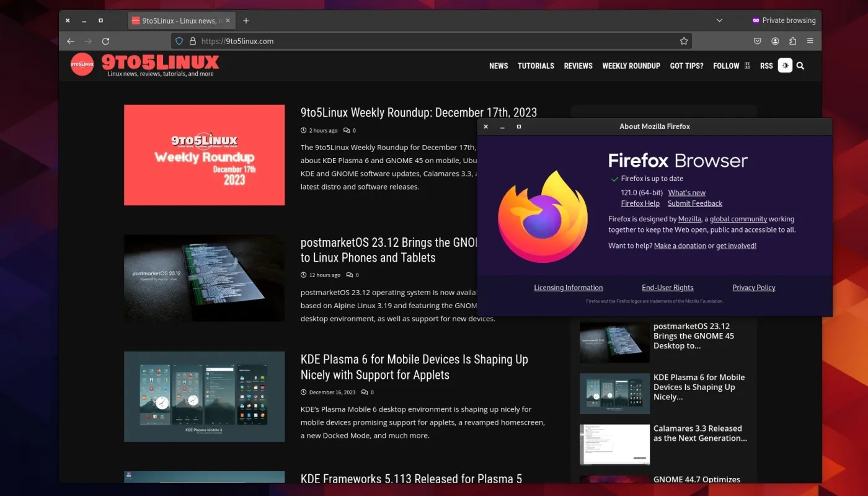Screen dimensions: 868x496
Task: Open site search with the magnifier icon
Action: [x=800, y=66]
